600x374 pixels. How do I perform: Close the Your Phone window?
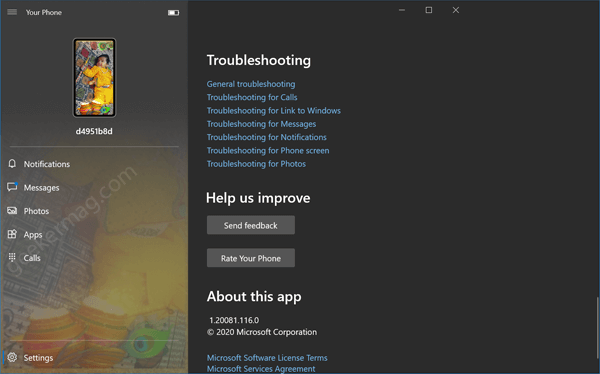click(456, 10)
